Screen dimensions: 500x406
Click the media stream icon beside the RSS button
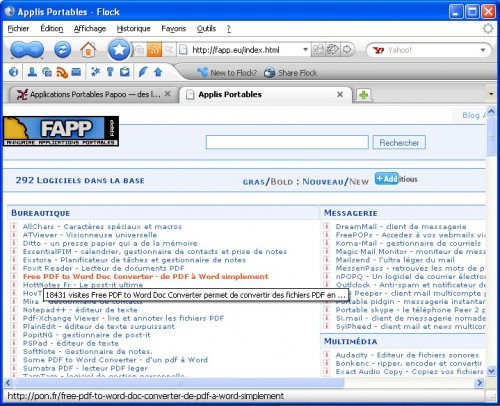pyautogui.click(x=140, y=50)
